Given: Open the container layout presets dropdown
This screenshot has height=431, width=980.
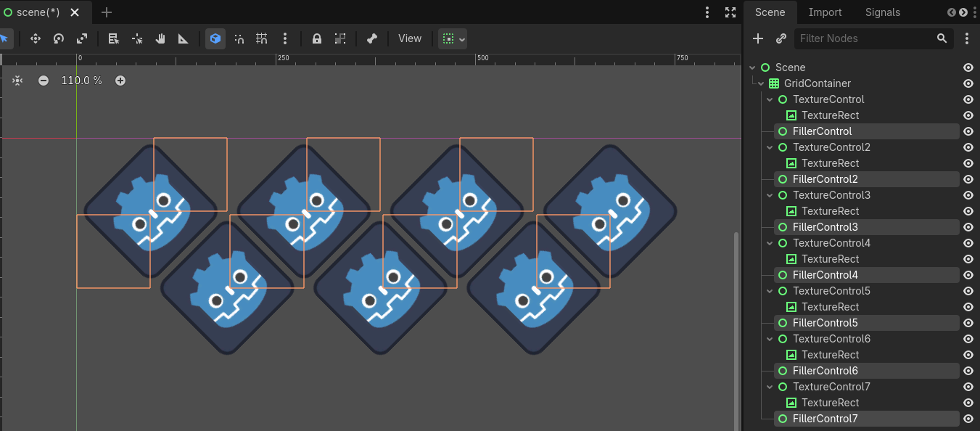Looking at the screenshot, I should (453, 38).
